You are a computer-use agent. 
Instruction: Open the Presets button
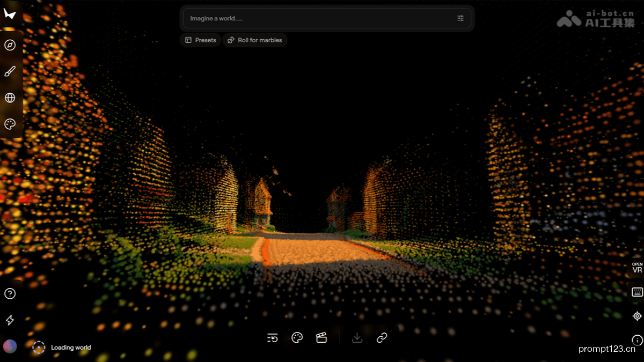pos(200,40)
